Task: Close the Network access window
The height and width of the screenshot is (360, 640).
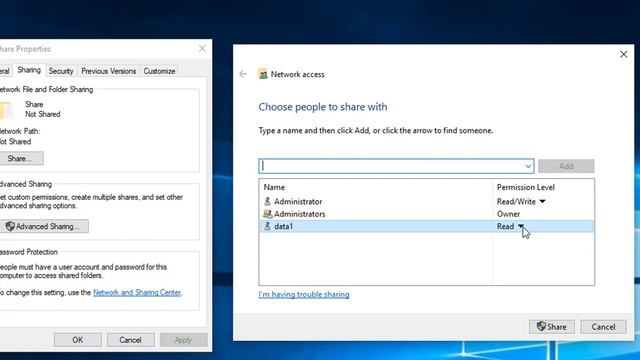Action: pyautogui.click(x=623, y=54)
